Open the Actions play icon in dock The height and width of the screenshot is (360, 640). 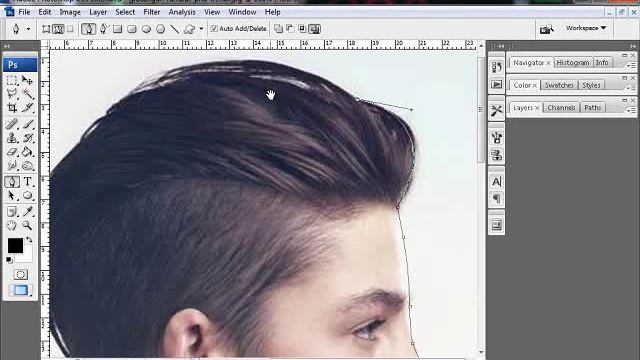pos(496,84)
